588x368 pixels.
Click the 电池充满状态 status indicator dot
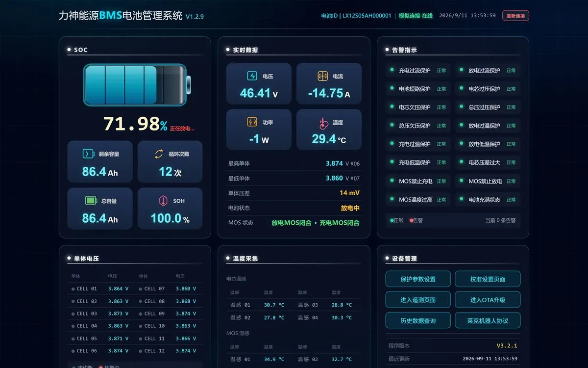click(x=461, y=199)
